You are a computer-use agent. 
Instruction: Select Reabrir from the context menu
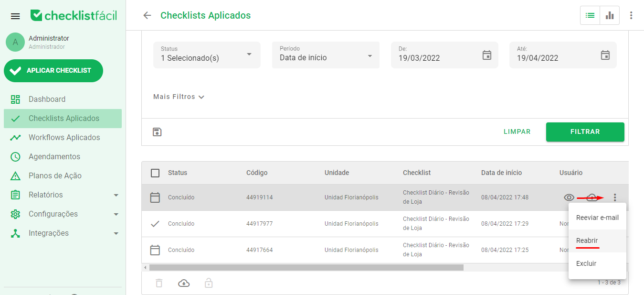click(x=587, y=240)
